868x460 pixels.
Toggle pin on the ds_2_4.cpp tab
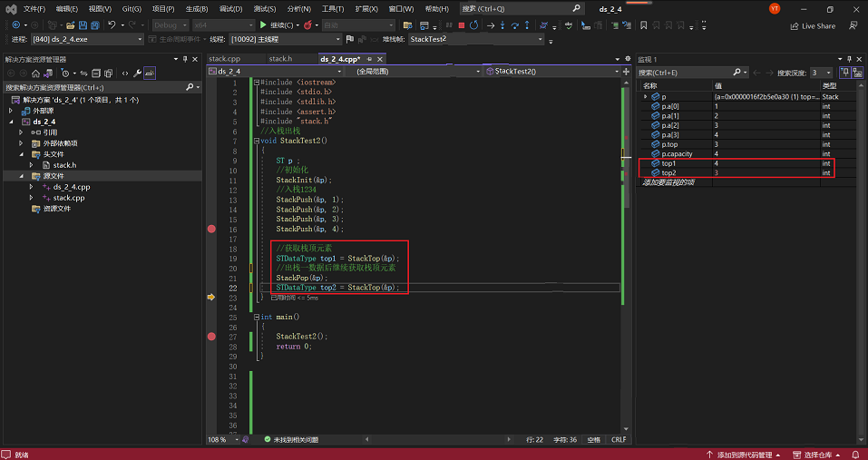click(x=369, y=59)
